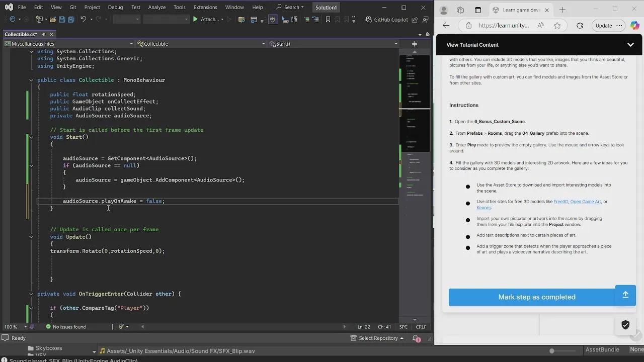Go back in the Edge browser
644x362 pixels.
click(446, 26)
